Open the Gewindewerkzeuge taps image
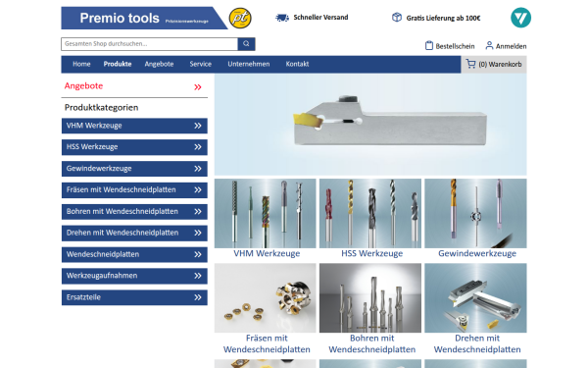 pos(475,213)
